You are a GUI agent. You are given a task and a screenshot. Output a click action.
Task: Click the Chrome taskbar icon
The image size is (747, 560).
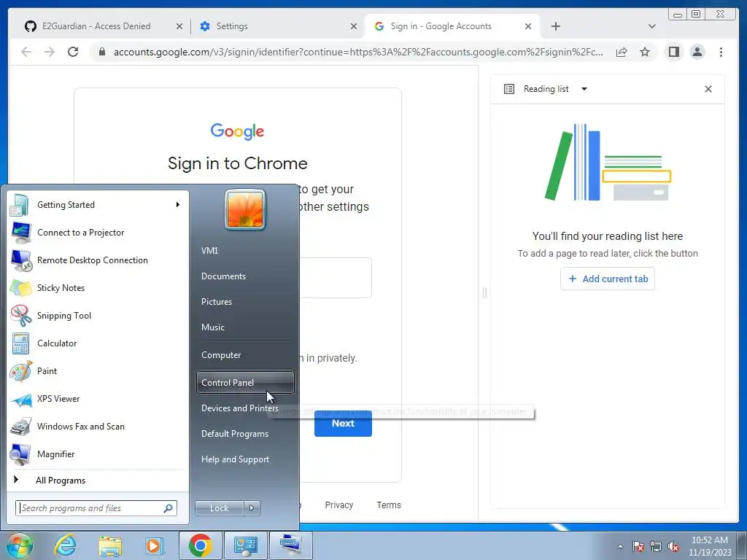click(x=201, y=545)
